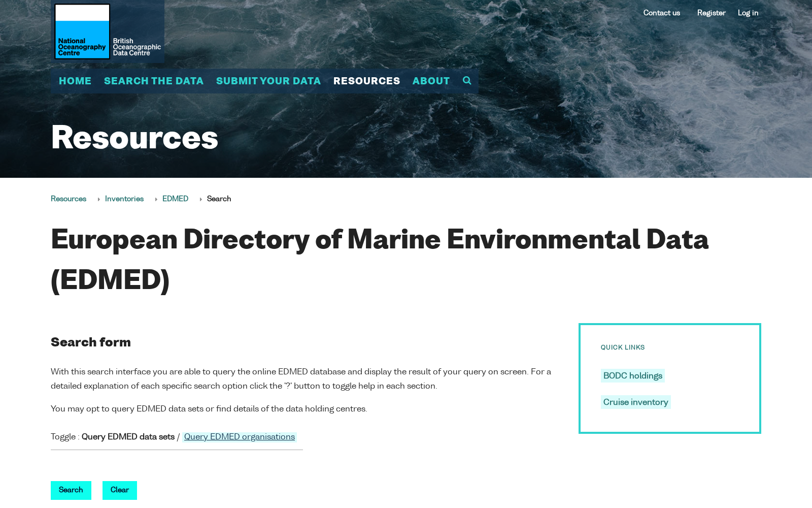Click the Contact us link
Viewport: 812px width, 508px height.
click(662, 13)
